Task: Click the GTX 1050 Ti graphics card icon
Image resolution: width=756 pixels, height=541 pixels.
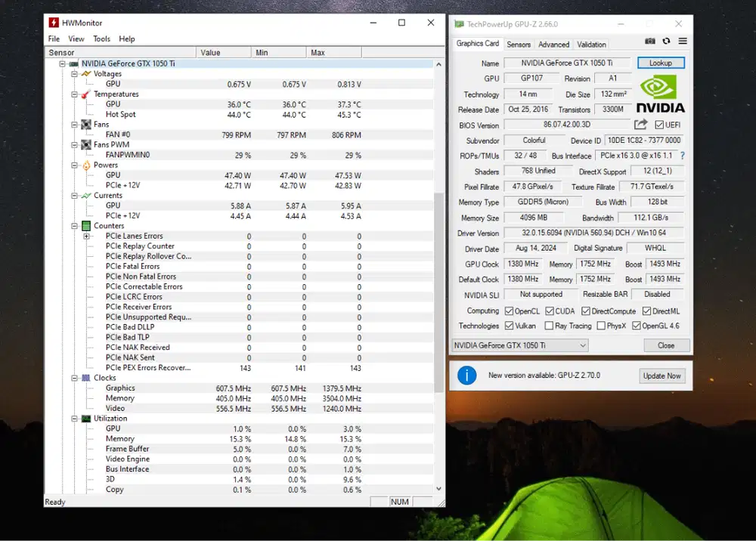Action: [74, 63]
